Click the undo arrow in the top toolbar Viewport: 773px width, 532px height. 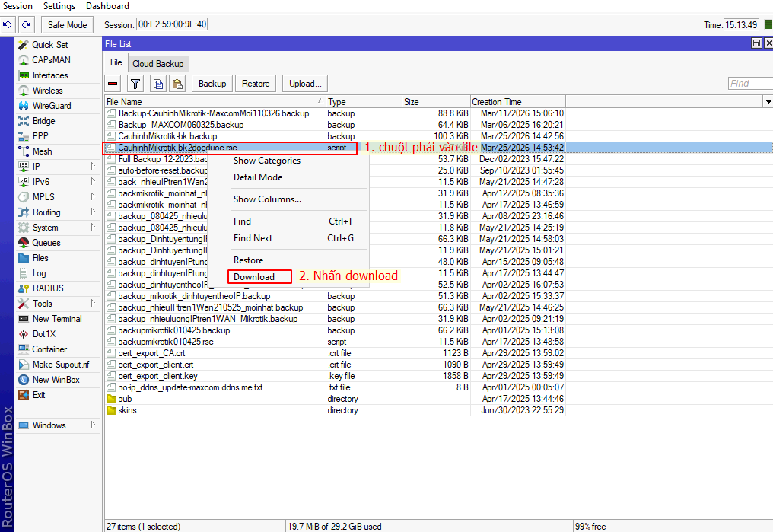click(8, 24)
